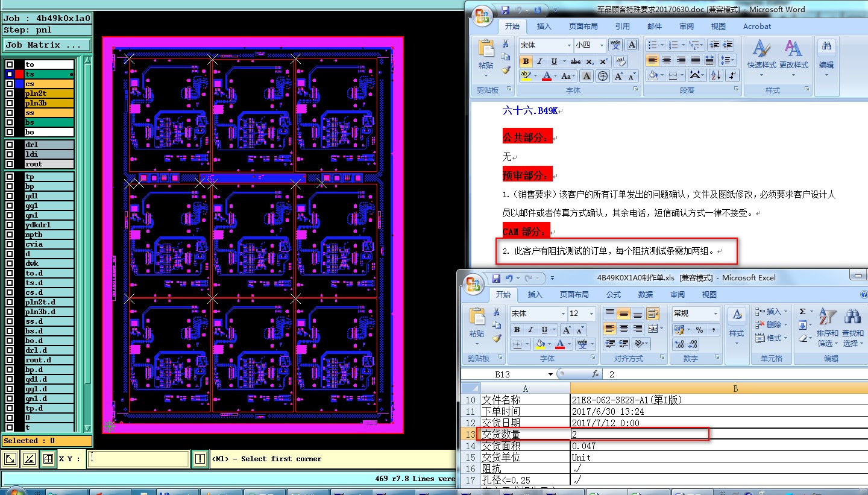Click the Center align icon in Word
Screen dimensions: 868x495
click(667, 60)
